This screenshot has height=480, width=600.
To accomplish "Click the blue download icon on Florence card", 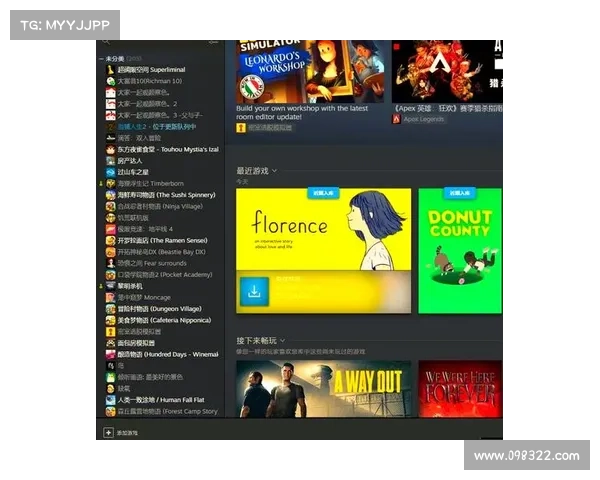I will click(254, 292).
